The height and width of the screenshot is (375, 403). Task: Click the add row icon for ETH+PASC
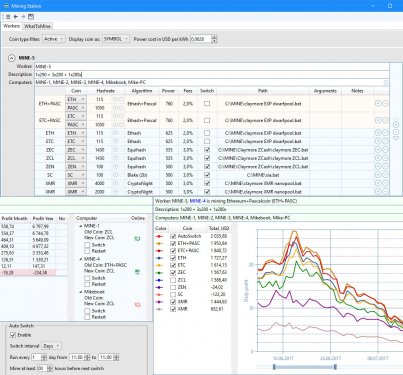(378, 104)
